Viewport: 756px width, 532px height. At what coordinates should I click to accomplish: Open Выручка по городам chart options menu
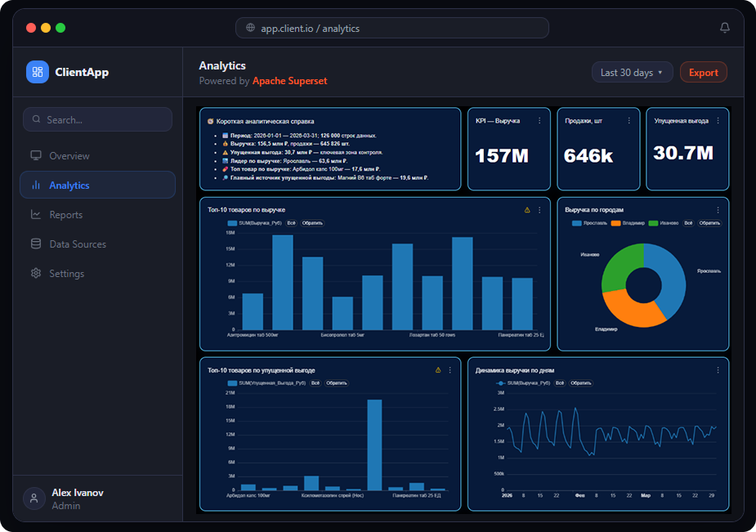tap(718, 210)
